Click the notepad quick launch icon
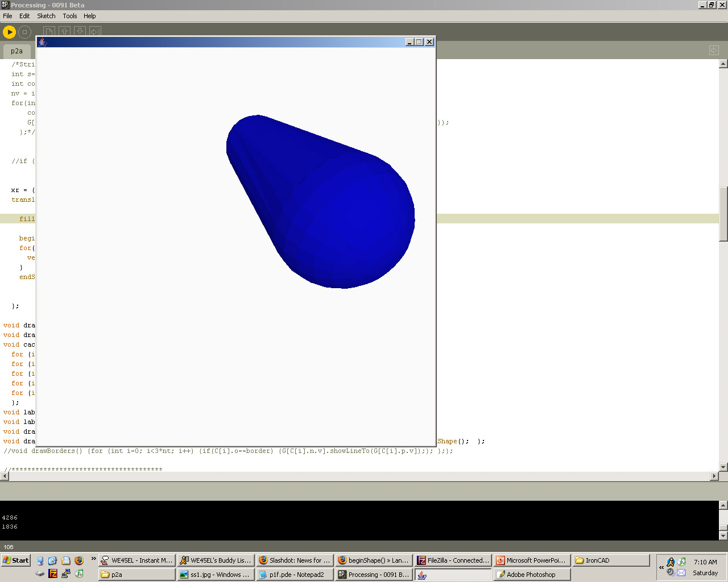Screen dimensions: 728x582 pyautogui.click(x=66, y=560)
